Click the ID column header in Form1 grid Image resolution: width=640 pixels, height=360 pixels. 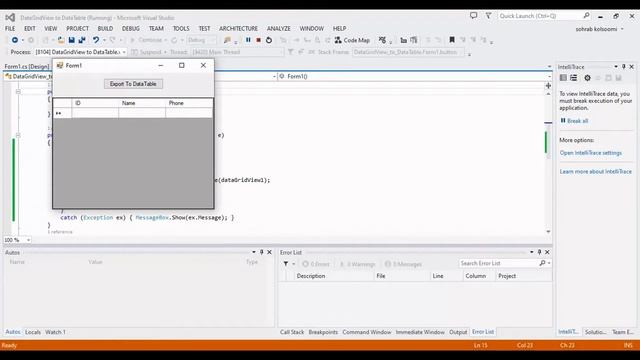pos(96,103)
